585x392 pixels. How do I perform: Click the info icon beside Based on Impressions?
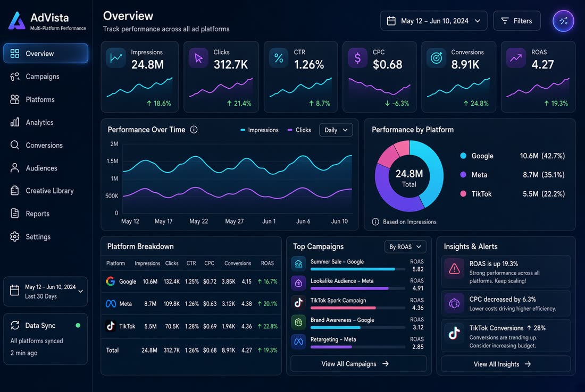click(375, 221)
